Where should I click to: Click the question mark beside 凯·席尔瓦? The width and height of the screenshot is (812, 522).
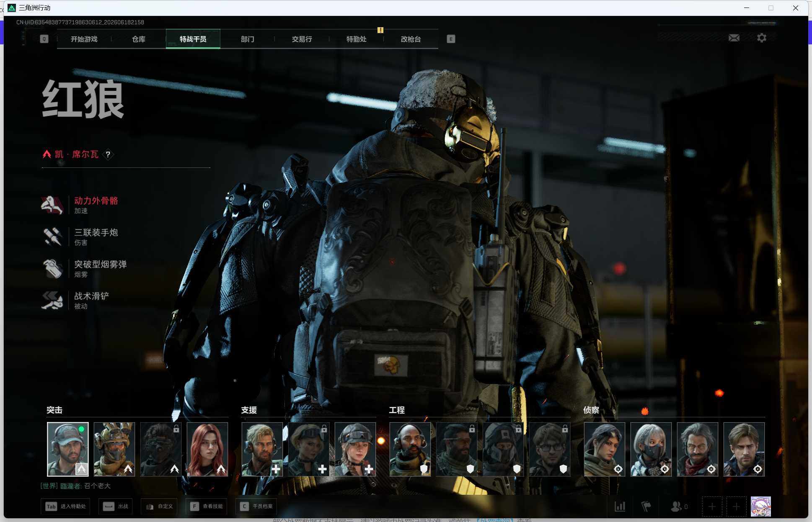point(108,154)
